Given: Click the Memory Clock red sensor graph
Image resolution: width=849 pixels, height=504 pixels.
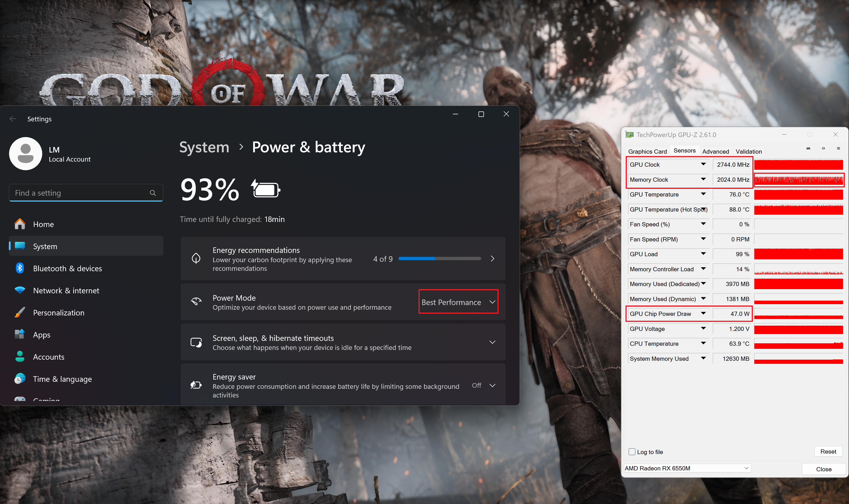Looking at the screenshot, I should 798,180.
